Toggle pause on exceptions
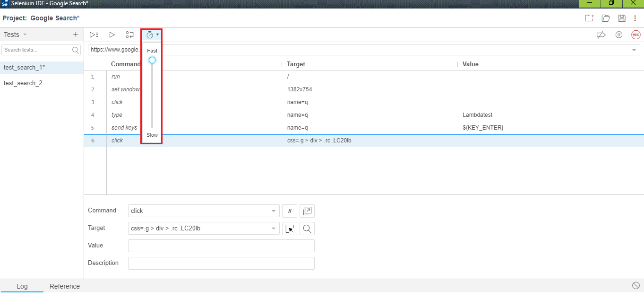 (619, 35)
